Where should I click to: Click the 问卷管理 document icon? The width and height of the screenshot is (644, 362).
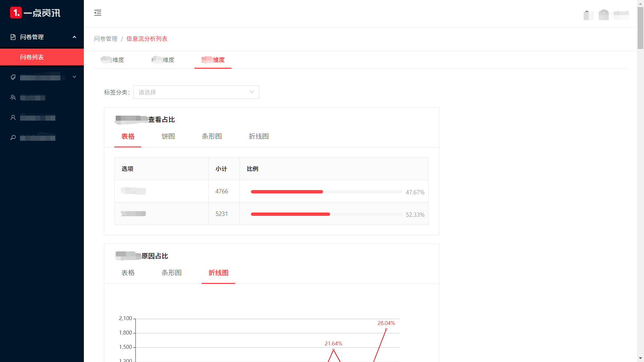(13, 37)
